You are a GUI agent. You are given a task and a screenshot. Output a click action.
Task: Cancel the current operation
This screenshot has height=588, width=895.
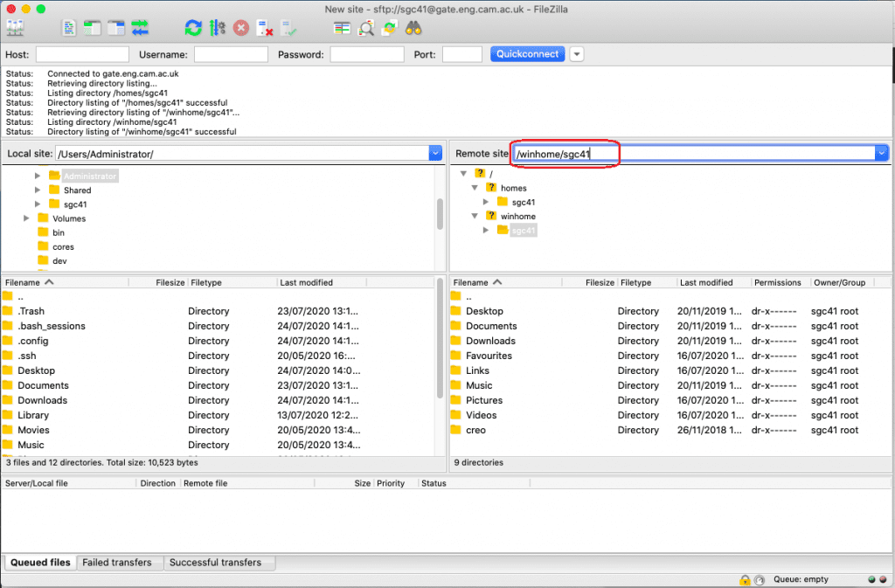coord(240,28)
